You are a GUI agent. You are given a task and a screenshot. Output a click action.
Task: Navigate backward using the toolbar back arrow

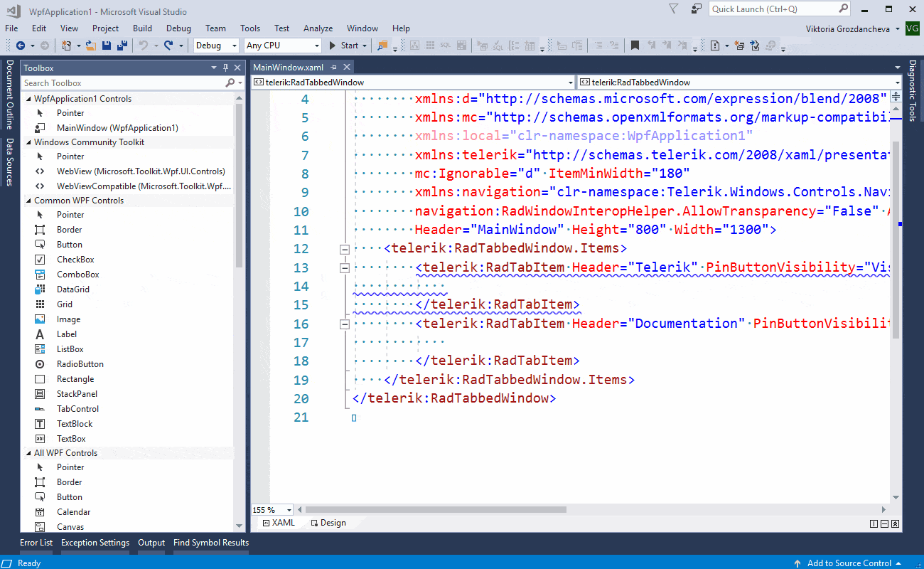coord(21,46)
